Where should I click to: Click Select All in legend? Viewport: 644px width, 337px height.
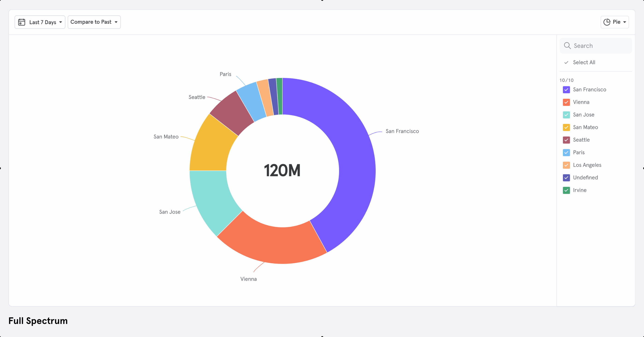click(x=584, y=62)
